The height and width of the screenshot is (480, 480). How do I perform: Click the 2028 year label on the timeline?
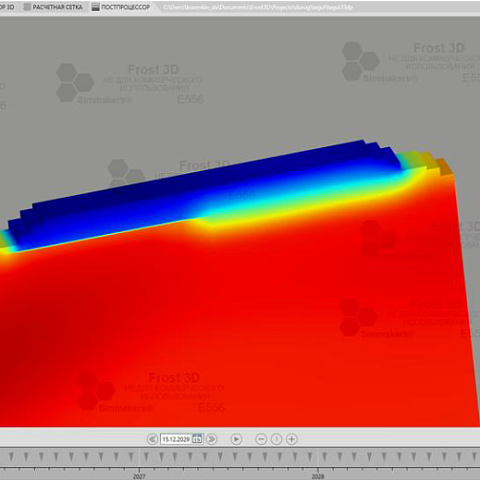[318, 476]
